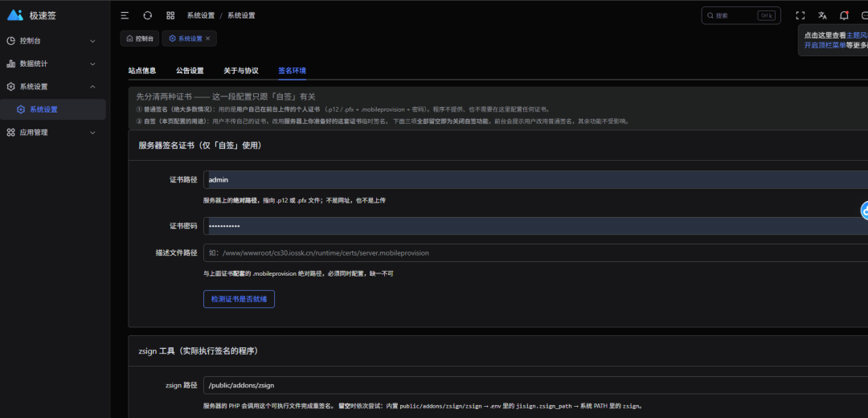Click the zsign 路径 input field
The width and height of the screenshot is (868, 418).
[x=535, y=385]
